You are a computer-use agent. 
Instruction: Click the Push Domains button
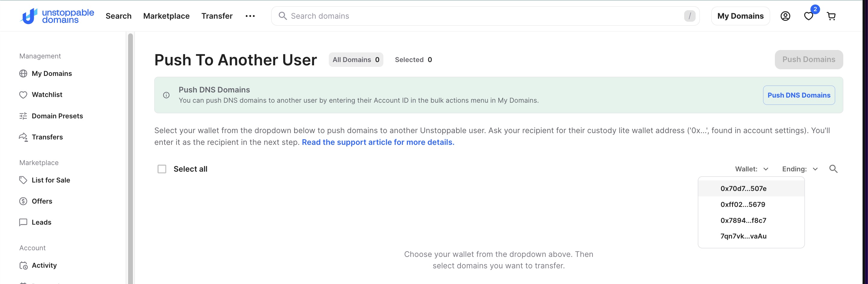(809, 60)
